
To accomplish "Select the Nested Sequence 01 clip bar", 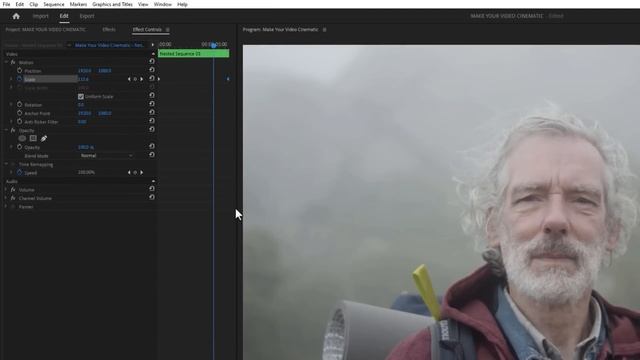I will (x=193, y=53).
